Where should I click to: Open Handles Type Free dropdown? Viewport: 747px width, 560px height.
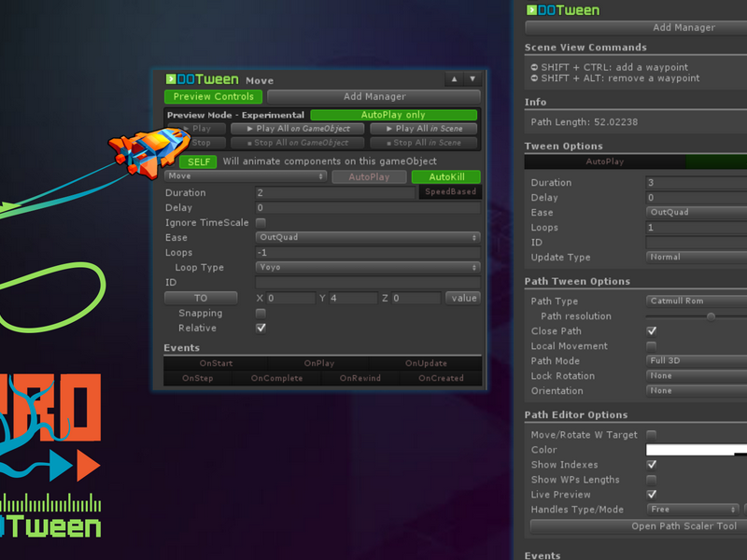point(693,510)
